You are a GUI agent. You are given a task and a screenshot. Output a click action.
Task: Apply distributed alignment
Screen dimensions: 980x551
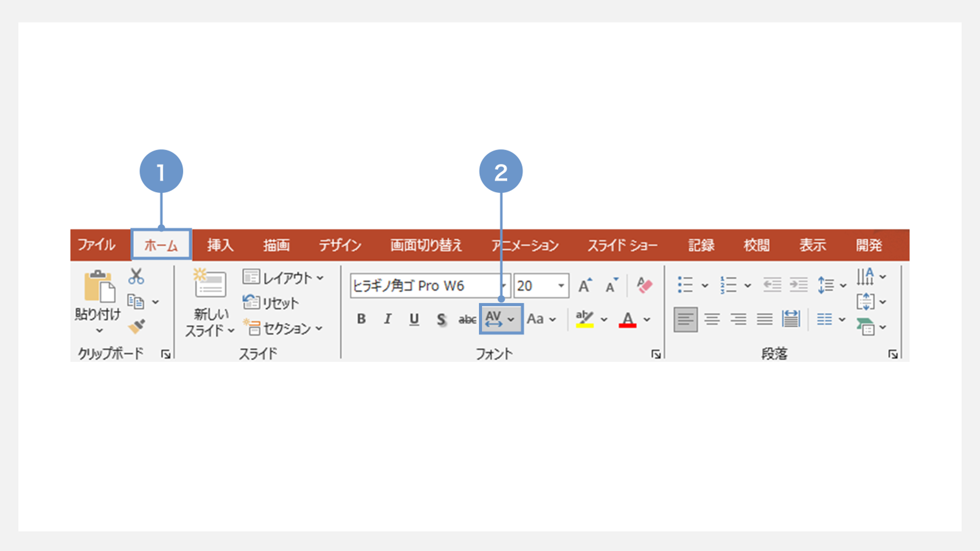[x=791, y=319]
